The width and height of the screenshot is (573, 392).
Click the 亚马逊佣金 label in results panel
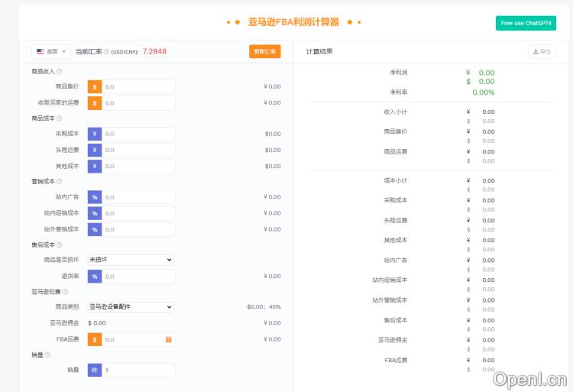point(393,340)
